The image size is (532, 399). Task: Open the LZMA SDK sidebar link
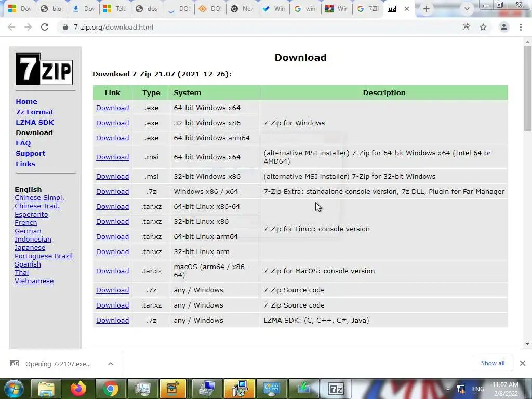(35, 122)
